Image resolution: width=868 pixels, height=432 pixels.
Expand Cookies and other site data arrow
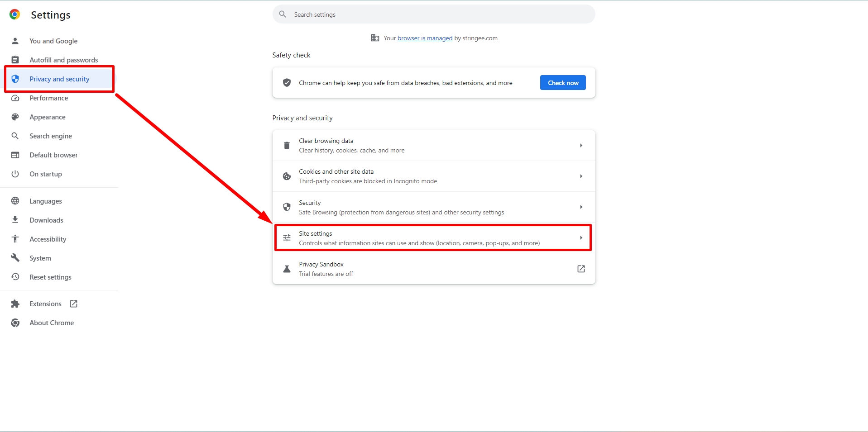[x=581, y=176]
